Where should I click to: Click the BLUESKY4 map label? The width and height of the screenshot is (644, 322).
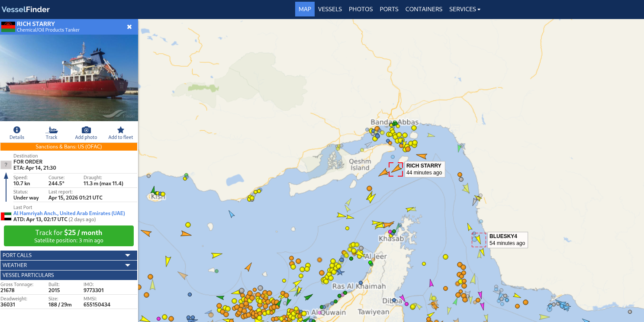tap(508, 240)
